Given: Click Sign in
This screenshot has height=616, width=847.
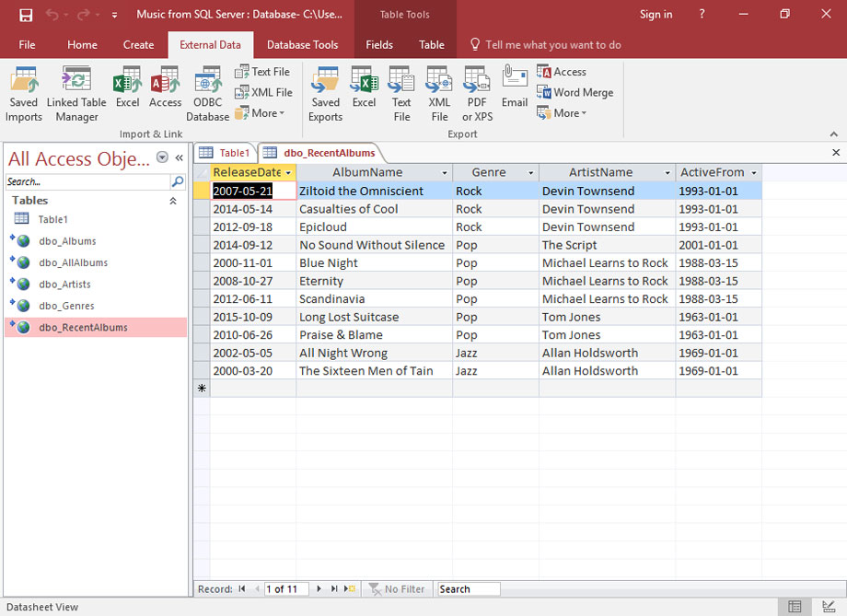Looking at the screenshot, I should pos(656,15).
